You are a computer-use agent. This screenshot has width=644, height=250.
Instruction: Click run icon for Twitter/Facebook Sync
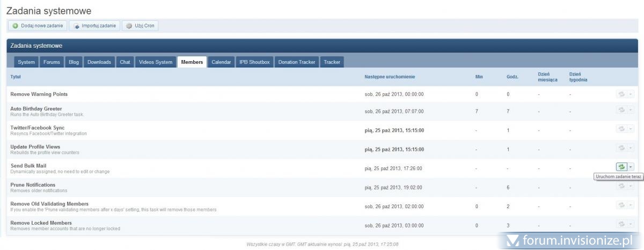coord(621,129)
